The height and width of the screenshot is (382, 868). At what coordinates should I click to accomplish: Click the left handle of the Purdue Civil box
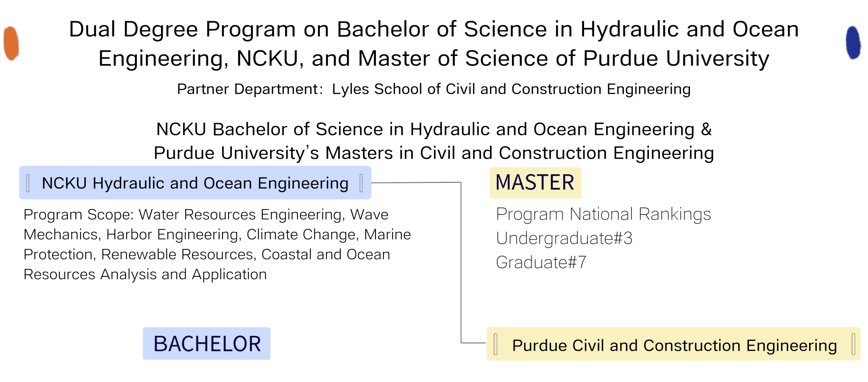tap(495, 344)
